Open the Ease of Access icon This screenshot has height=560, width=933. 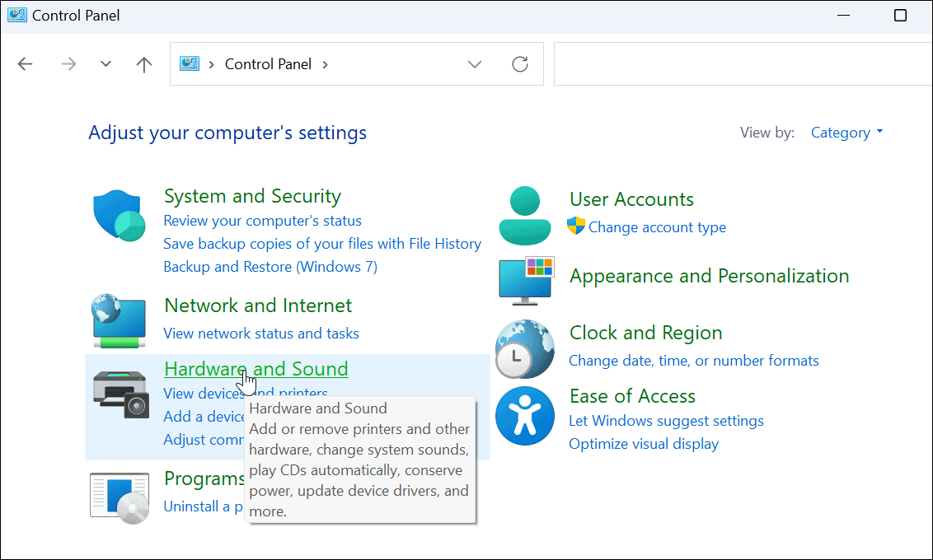pos(525,415)
